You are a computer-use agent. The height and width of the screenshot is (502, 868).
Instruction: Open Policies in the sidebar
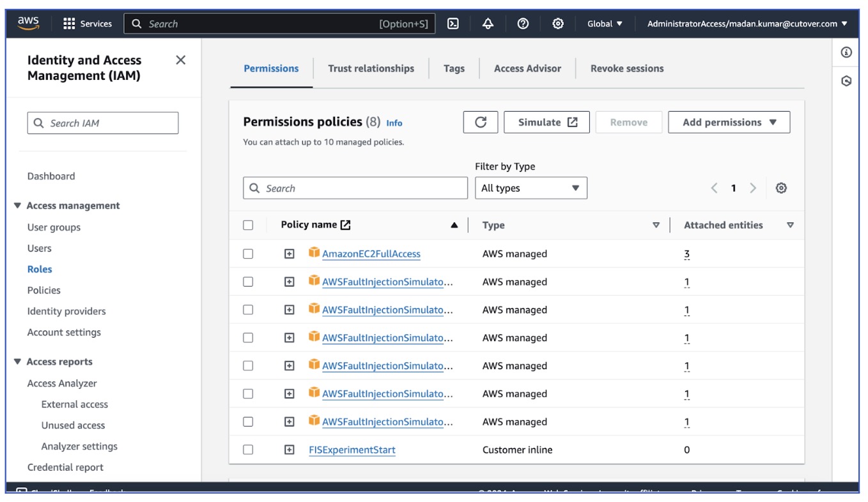44,290
